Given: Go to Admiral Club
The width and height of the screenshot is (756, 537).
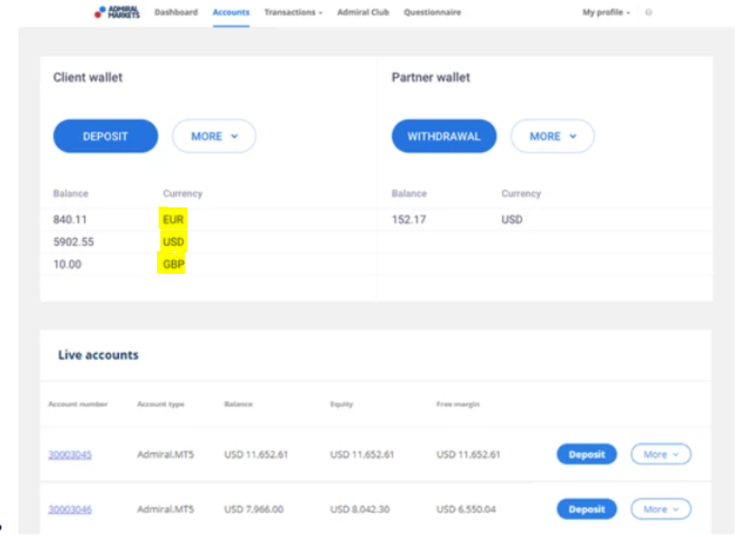Looking at the screenshot, I should point(363,12).
